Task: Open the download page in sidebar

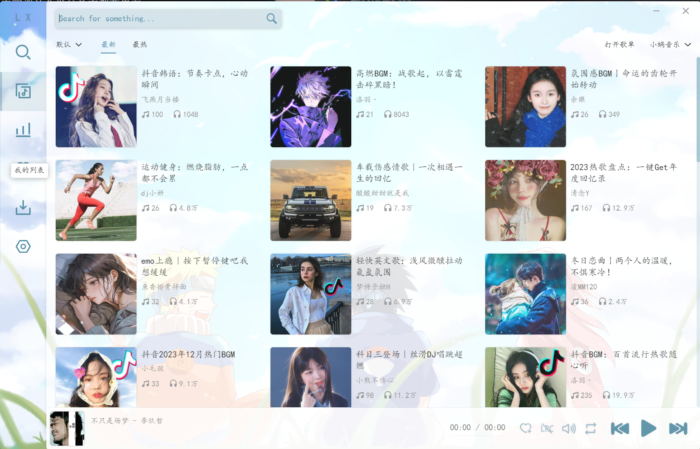Action: (23, 208)
